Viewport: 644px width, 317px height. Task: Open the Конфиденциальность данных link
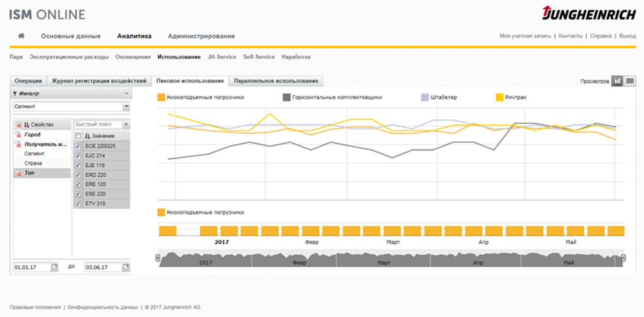103,307
